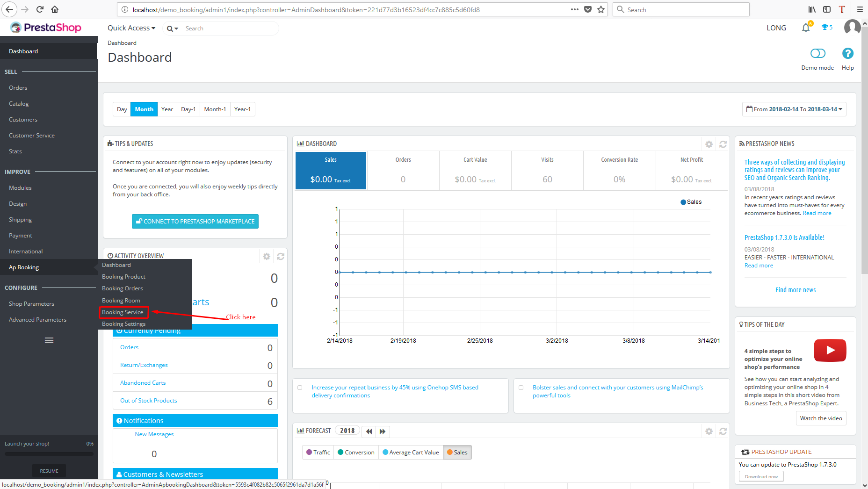Click Connect to PrestaShop Marketplace button

(195, 222)
